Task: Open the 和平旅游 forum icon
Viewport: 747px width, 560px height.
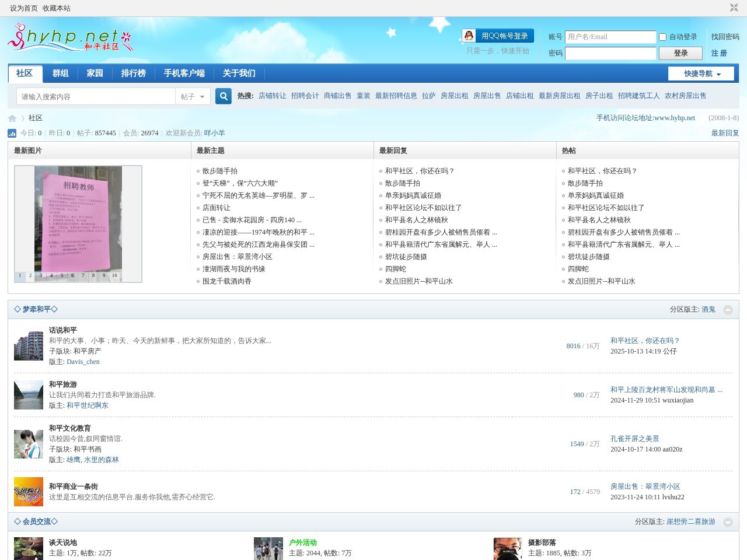Action: click(x=29, y=395)
